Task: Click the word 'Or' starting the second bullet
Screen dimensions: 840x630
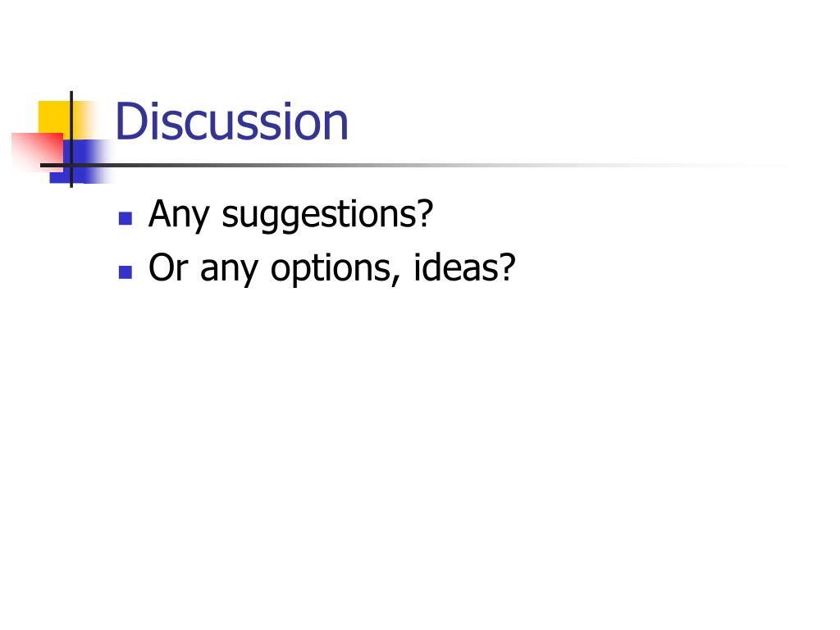Action: tap(168, 267)
